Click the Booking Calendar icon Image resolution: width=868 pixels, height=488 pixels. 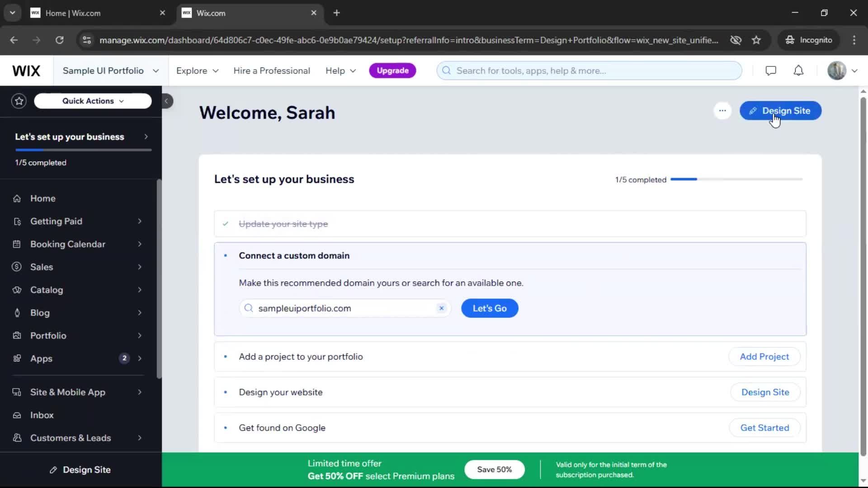[x=17, y=244]
